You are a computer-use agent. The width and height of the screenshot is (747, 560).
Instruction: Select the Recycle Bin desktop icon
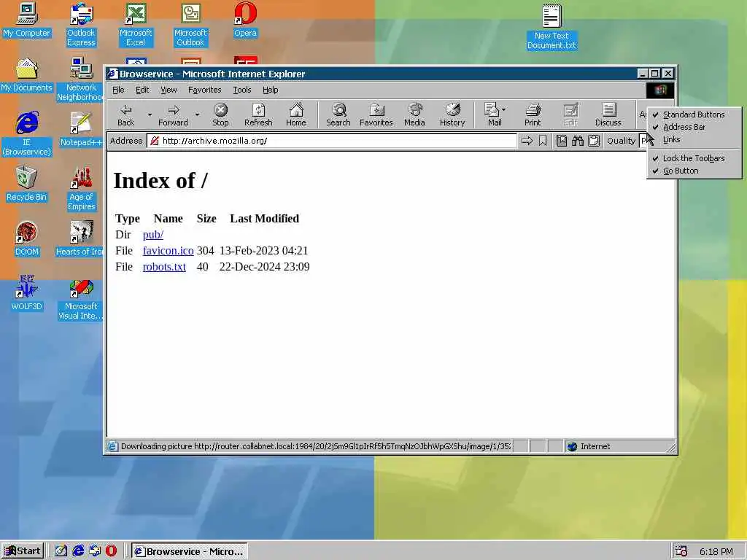click(x=27, y=184)
